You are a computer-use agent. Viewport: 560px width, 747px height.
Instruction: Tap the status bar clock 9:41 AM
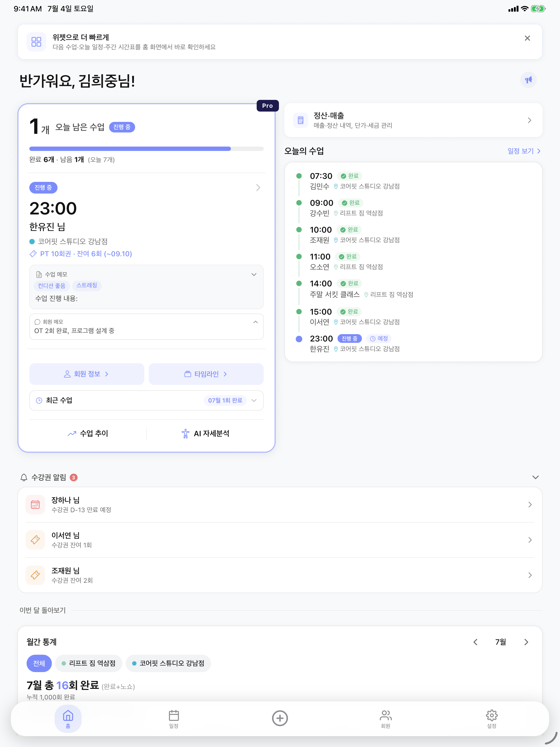[28, 9]
